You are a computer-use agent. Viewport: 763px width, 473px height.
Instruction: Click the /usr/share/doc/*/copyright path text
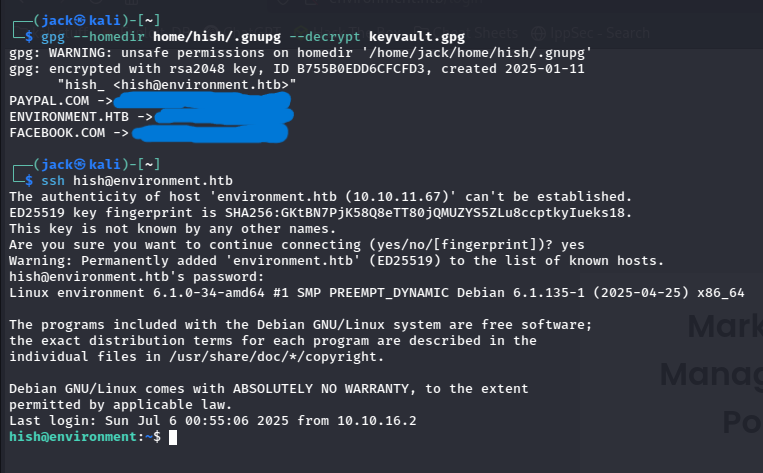coord(273,357)
